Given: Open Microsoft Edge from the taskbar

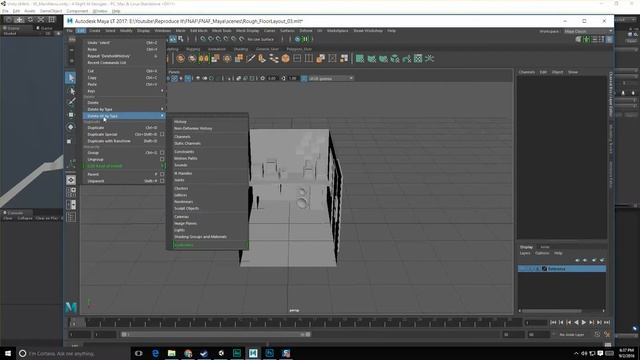Looking at the screenshot, I should point(155,353).
